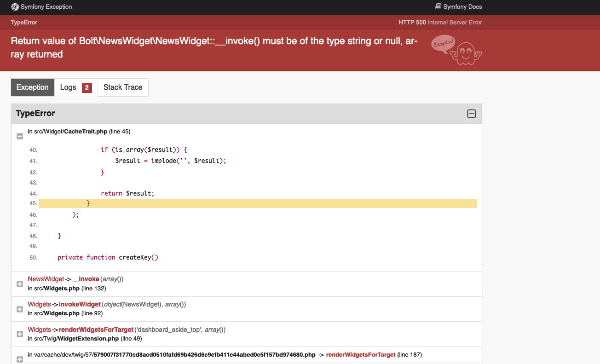This screenshot has width=600, height=364.
Task: Click the __invoke method name
Action: 86,279
